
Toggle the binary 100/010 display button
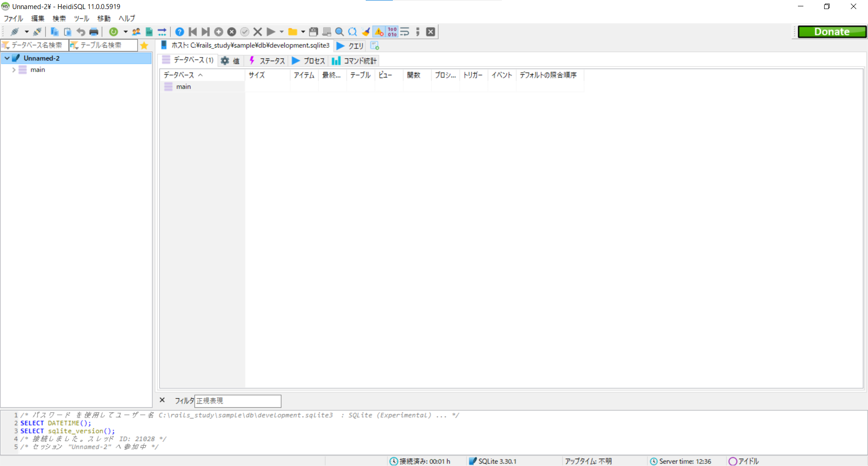click(x=392, y=32)
